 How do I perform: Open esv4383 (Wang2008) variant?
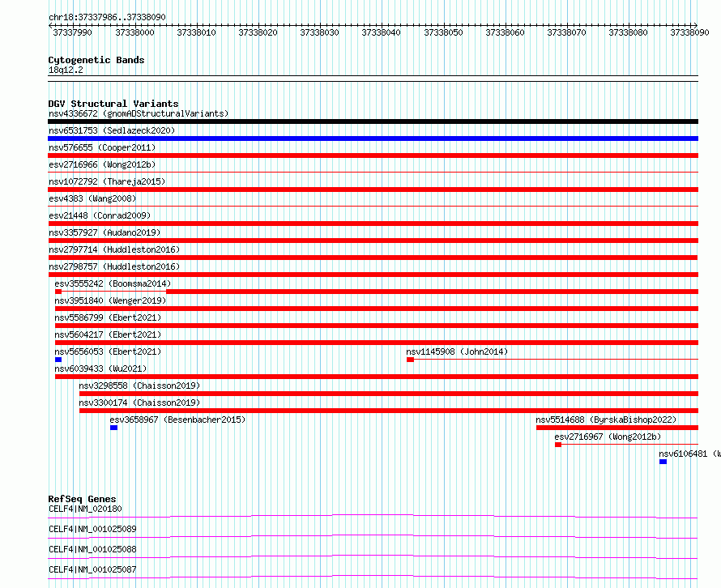[x=92, y=198]
